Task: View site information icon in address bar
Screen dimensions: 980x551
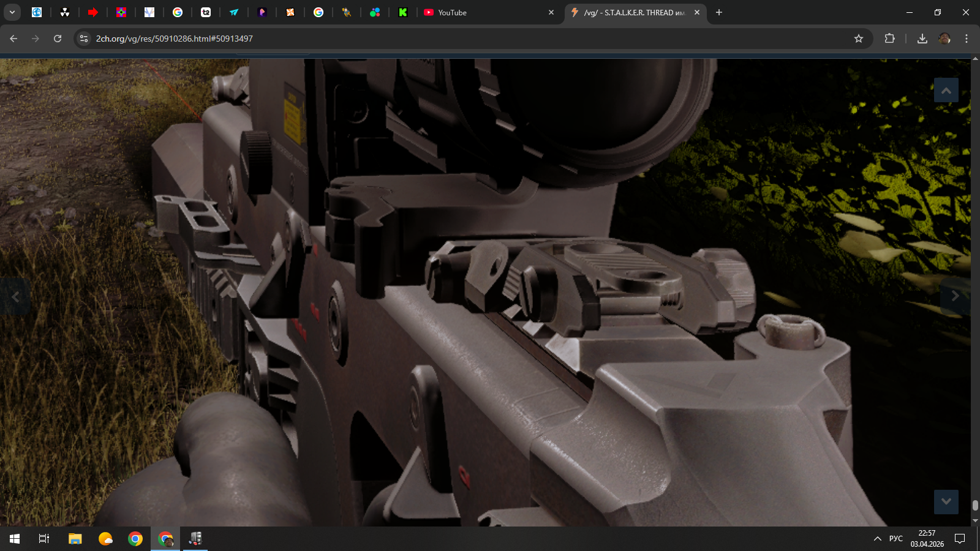Action: (x=85, y=39)
